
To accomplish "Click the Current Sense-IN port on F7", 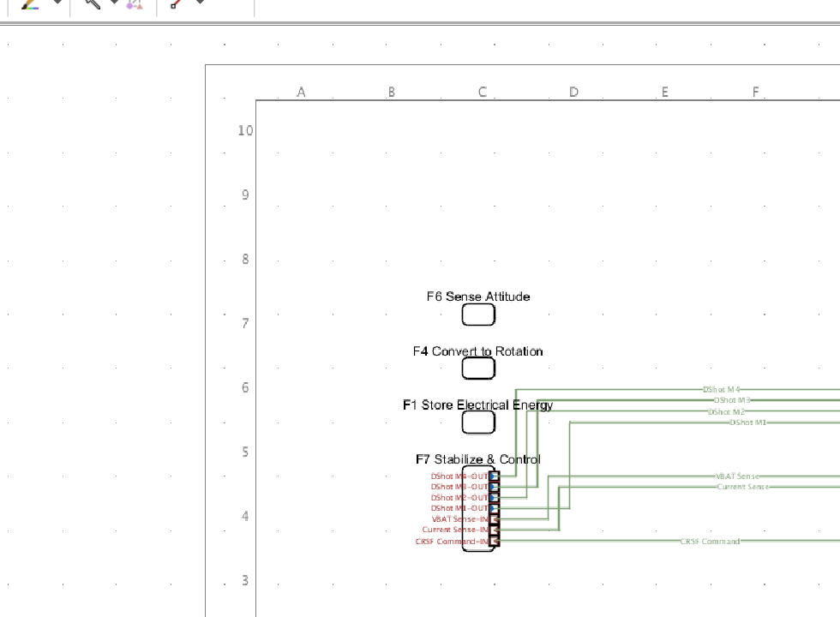I will tap(494, 530).
